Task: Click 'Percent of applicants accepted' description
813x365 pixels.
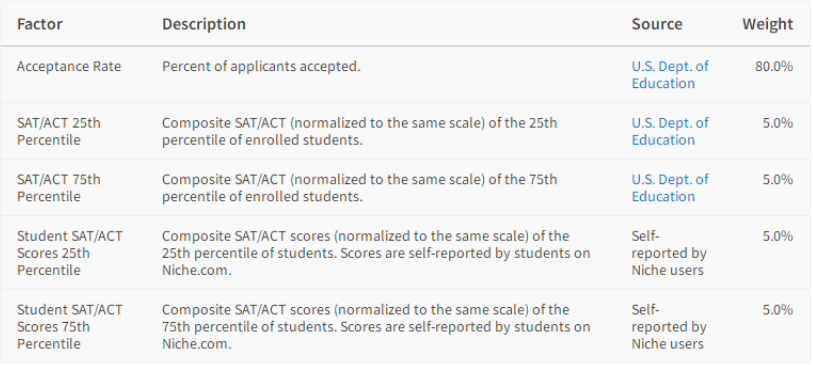Action: [261, 66]
